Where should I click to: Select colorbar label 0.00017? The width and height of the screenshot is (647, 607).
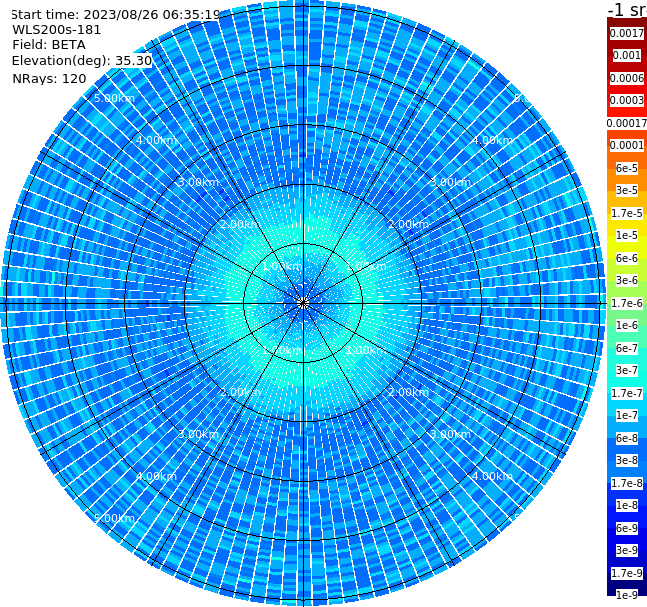[627, 123]
